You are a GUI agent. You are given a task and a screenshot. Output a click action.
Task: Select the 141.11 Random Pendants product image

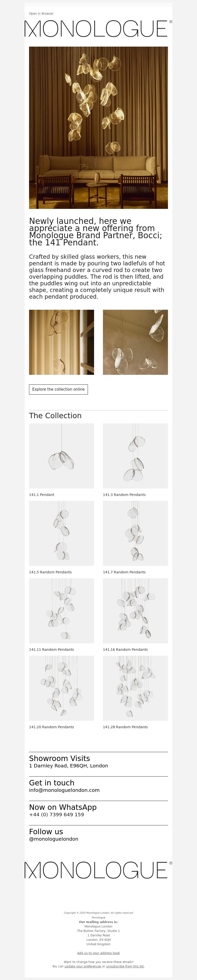tap(62, 611)
